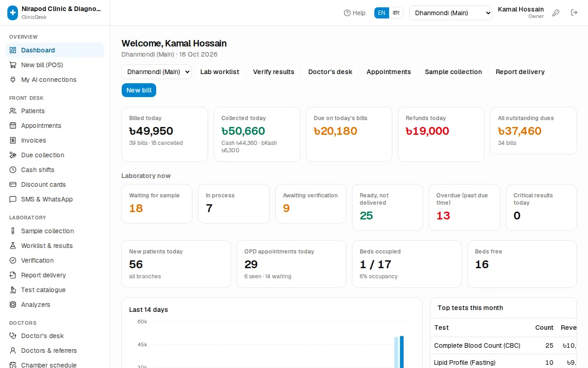Click the logout icon in the header
Screen dimensions: 588x368
click(x=574, y=13)
